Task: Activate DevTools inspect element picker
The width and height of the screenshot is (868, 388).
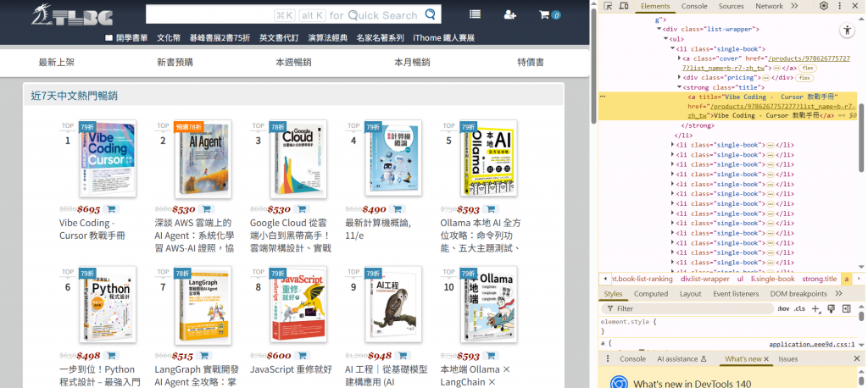Action: (x=608, y=6)
